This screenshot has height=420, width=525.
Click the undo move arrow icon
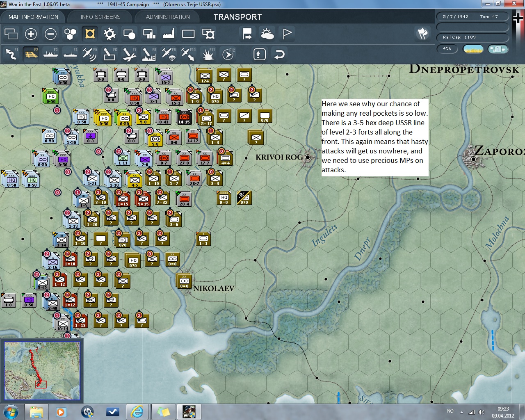[279, 54]
